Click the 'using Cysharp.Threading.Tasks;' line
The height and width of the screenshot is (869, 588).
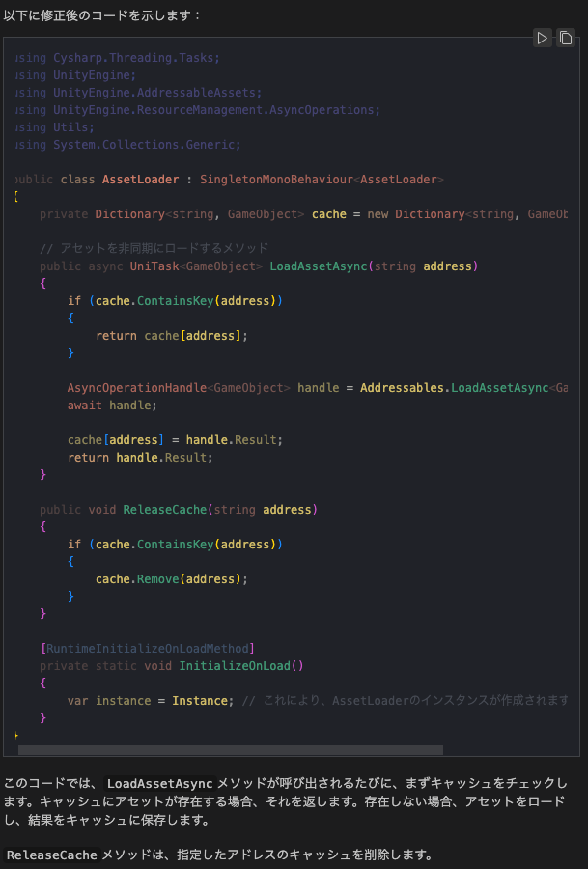coord(118,58)
